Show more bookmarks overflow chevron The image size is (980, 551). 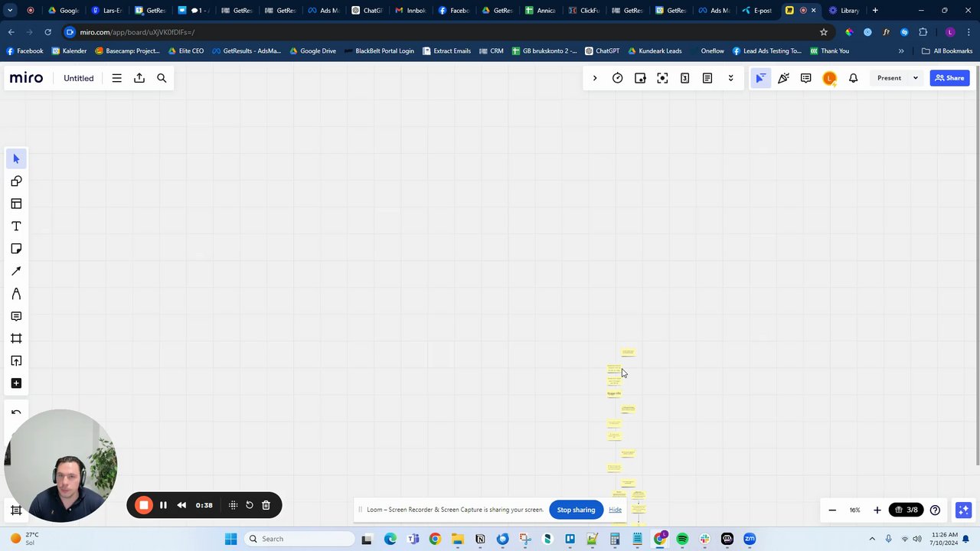pos(901,51)
